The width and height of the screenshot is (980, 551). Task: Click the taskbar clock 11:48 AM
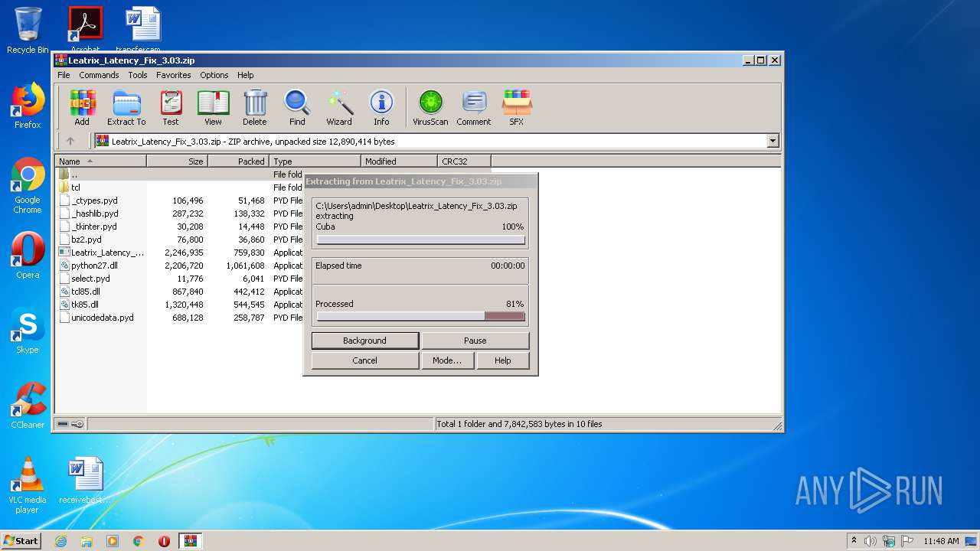click(941, 541)
